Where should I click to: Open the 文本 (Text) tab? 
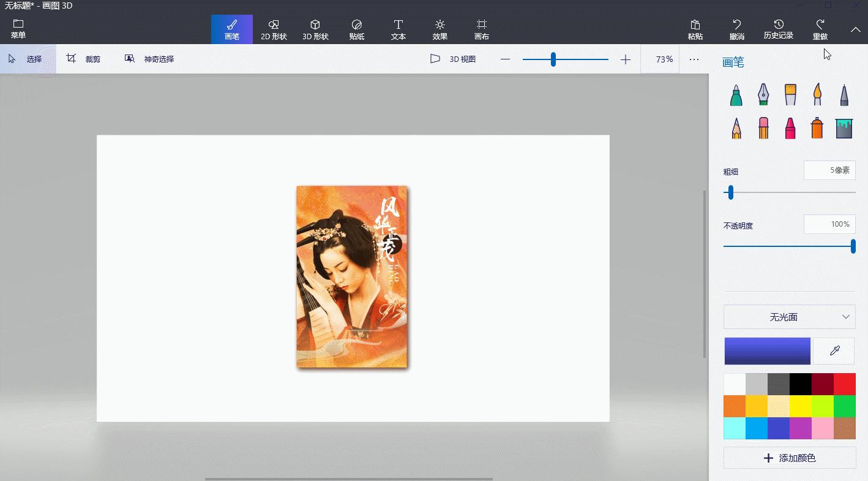click(398, 29)
